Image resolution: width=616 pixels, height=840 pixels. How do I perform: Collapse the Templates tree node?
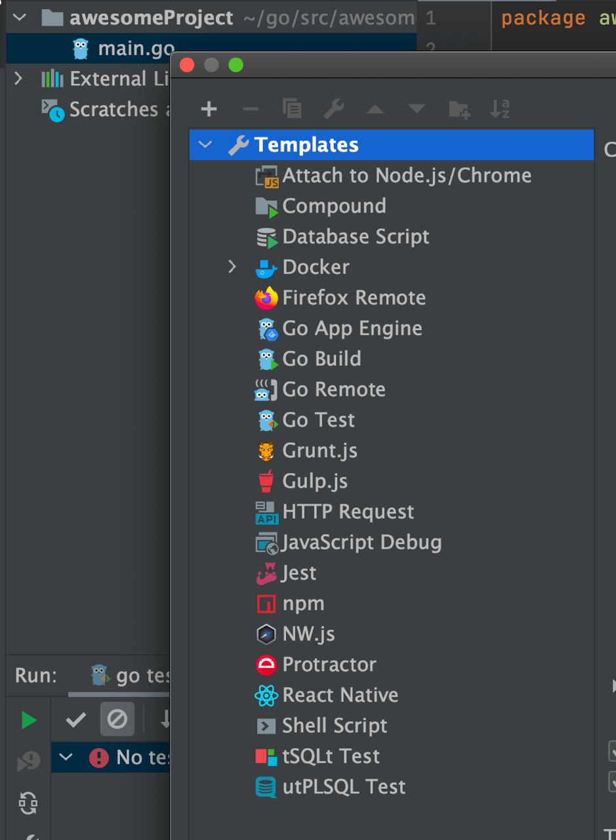205,144
